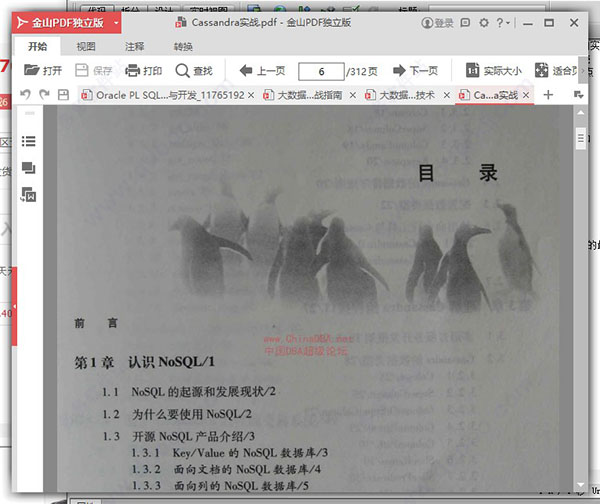Viewport: 600px width, 504px height.
Task: Close the Ca...a实战 tab
Action: [526, 95]
